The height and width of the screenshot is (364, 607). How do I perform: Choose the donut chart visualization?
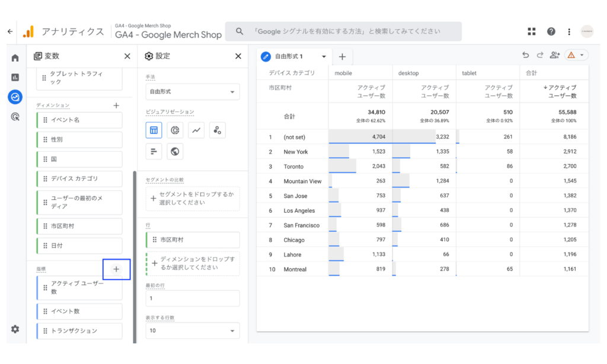click(x=175, y=130)
